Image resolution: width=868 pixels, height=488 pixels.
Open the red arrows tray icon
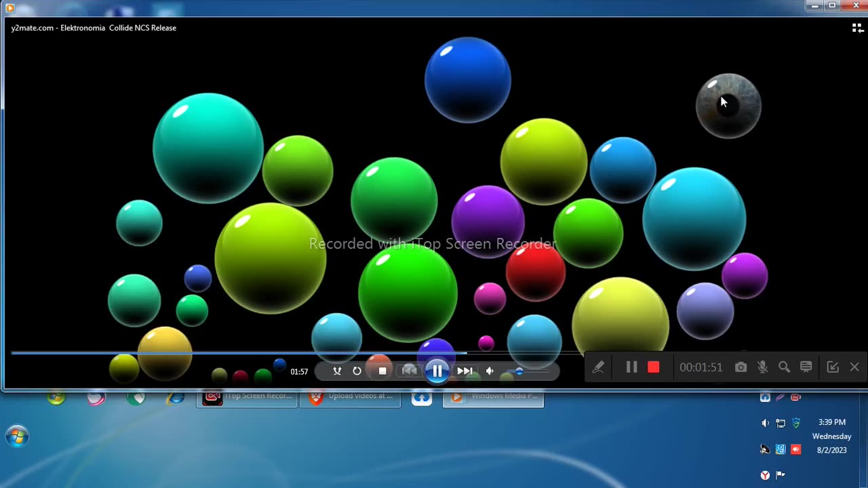(x=796, y=449)
